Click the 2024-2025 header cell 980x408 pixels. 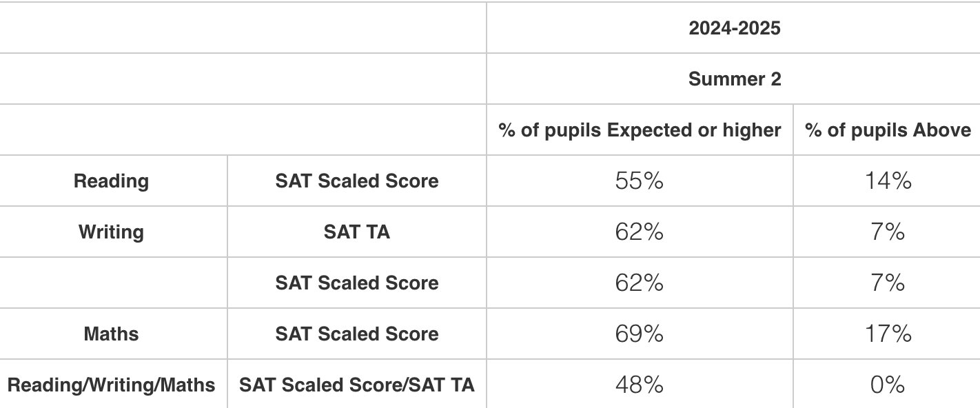[734, 28]
